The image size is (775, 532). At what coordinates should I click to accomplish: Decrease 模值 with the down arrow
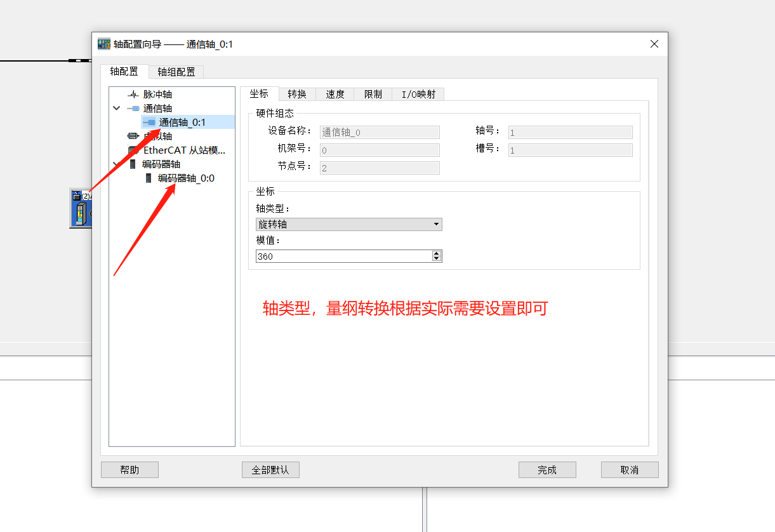pos(437,259)
